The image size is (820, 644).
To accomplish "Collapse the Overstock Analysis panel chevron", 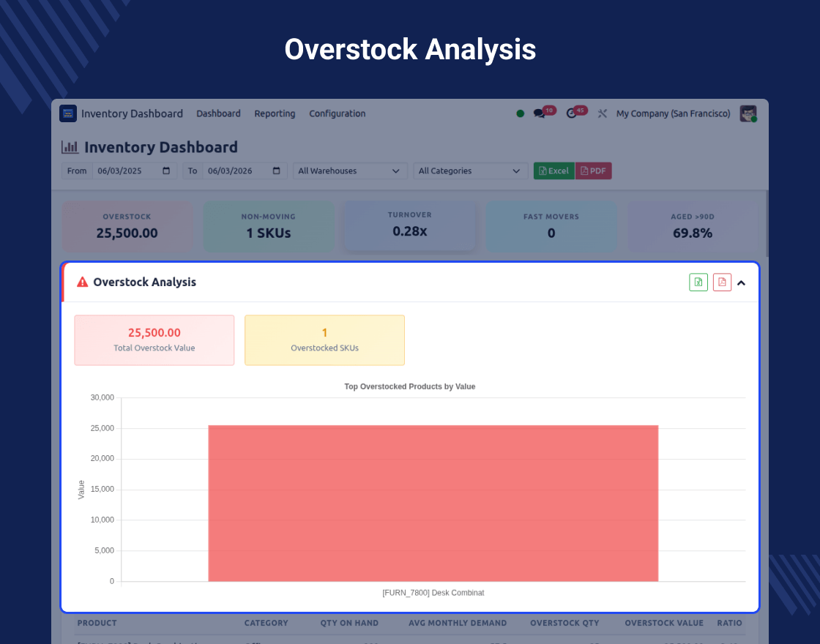I will pyautogui.click(x=741, y=282).
